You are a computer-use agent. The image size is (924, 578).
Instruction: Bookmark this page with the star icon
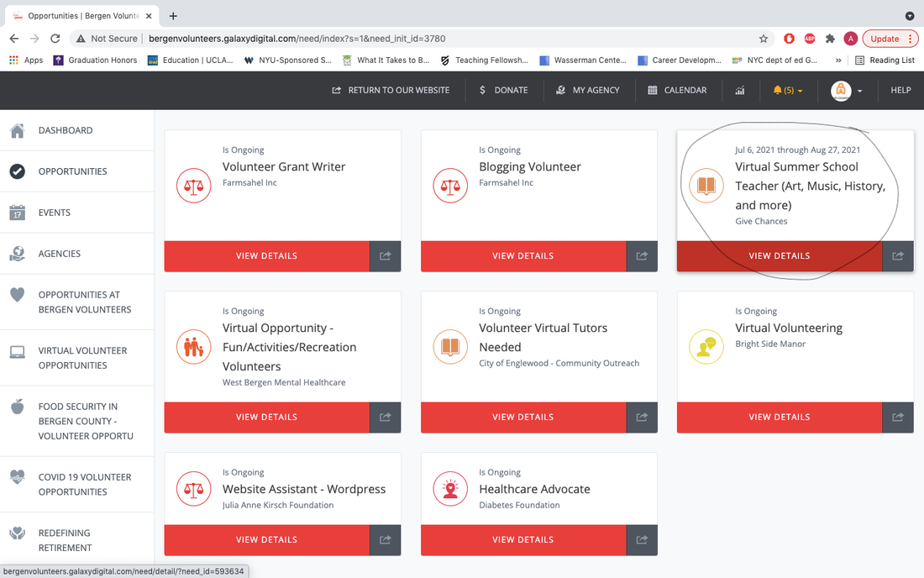click(764, 39)
